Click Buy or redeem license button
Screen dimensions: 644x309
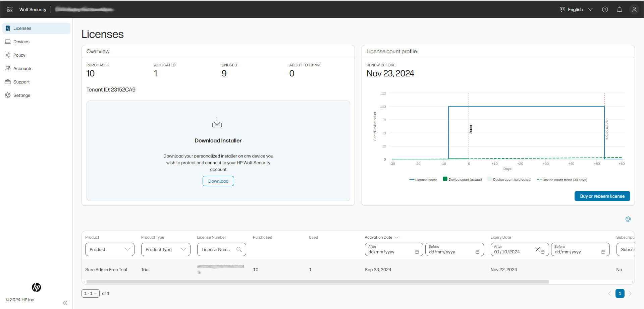pyautogui.click(x=602, y=196)
